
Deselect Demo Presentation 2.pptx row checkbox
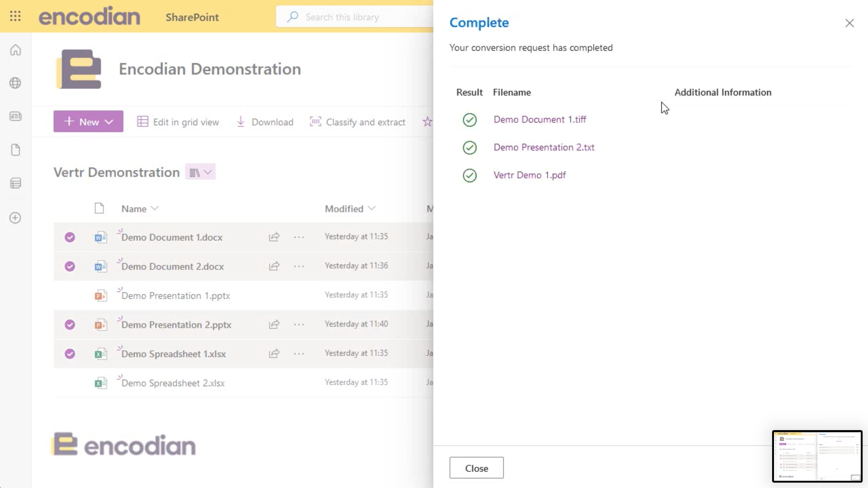[x=70, y=324]
